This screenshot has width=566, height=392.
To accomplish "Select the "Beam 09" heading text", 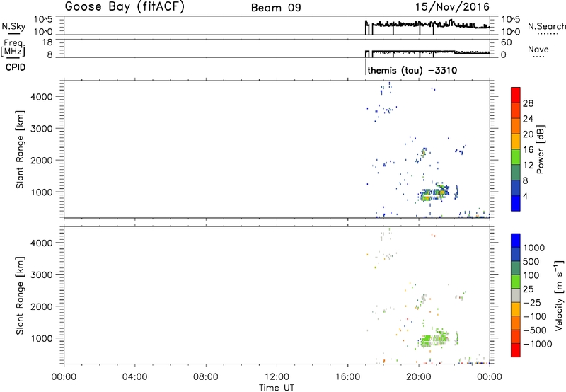I will [x=276, y=8].
